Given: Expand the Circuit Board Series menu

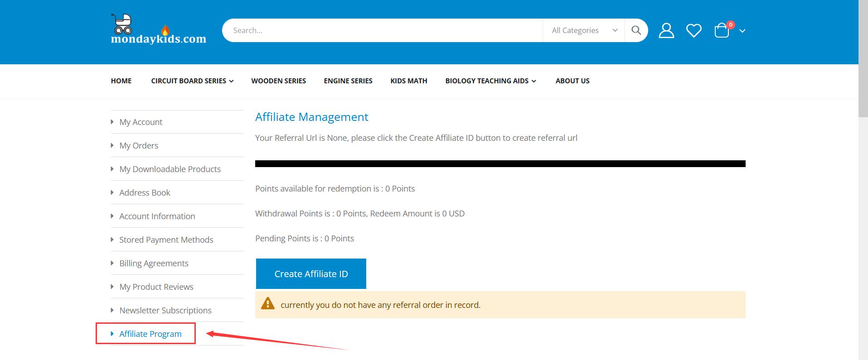Looking at the screenshot, I should click(x=192, y=81).
